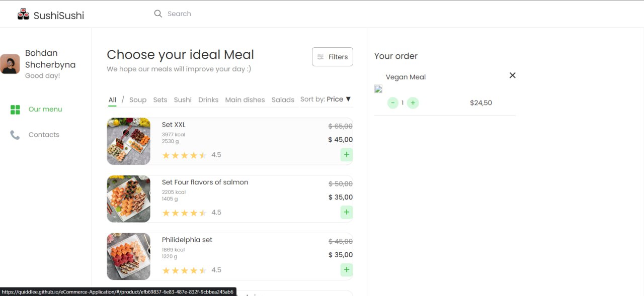The image size is (644, 296).
Task: Select the Salads category tab
Action: coord(283,100)
